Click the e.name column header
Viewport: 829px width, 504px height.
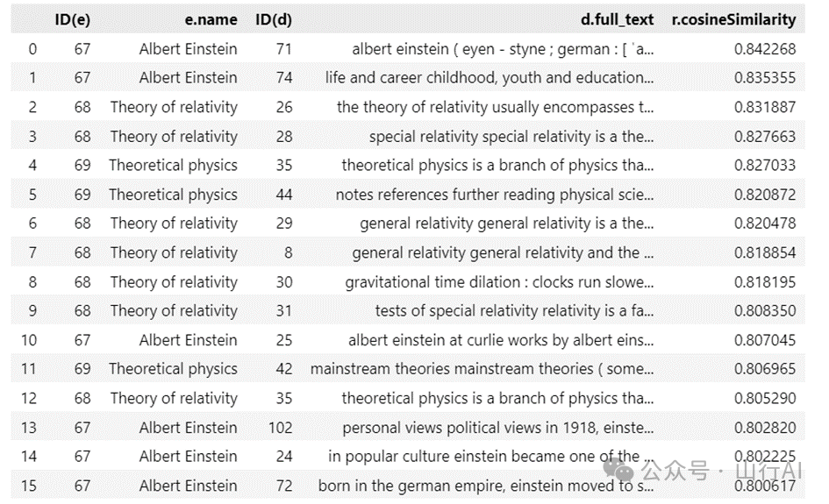[x=212, y=19]
